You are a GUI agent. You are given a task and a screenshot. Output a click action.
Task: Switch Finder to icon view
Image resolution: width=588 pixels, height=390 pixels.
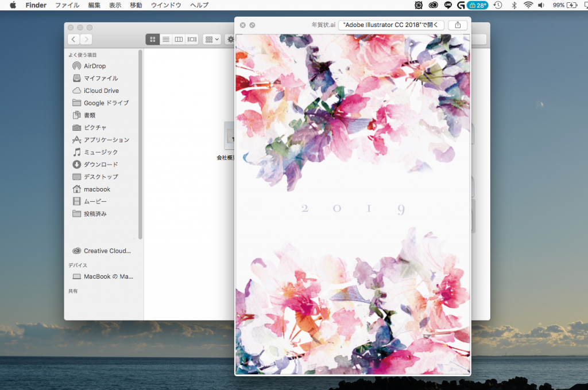pos(153,39)
